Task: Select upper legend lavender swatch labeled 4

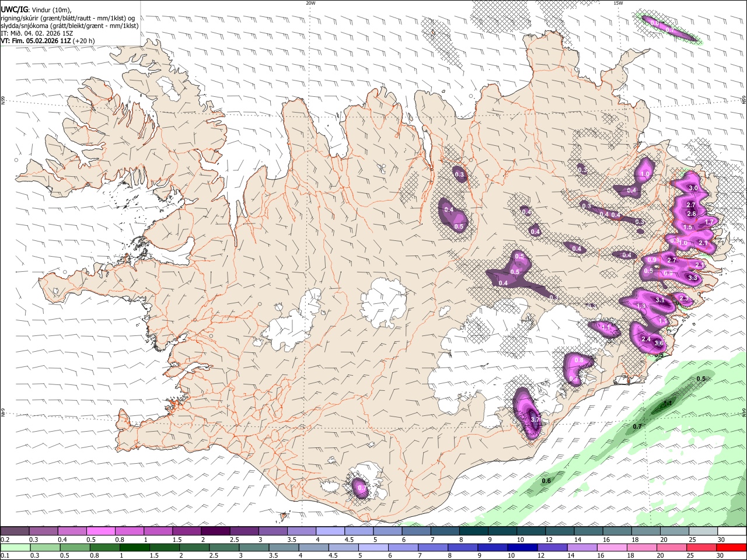Action: pos(330,531)
